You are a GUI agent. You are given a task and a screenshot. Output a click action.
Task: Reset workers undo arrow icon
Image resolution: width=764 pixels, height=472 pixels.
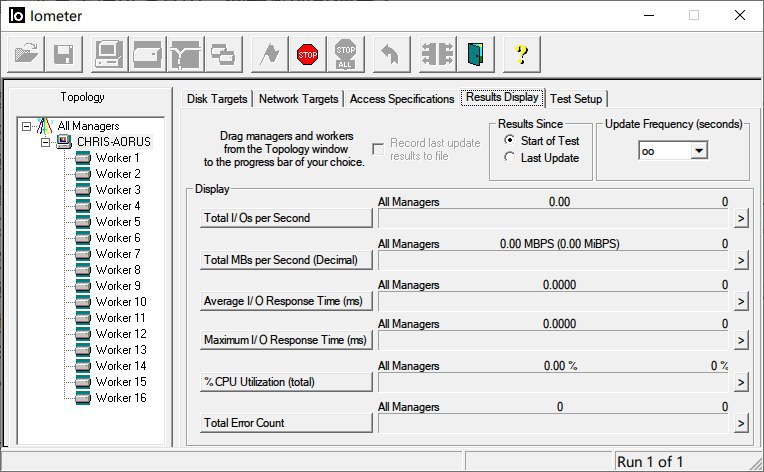click(x=391, y=54)
